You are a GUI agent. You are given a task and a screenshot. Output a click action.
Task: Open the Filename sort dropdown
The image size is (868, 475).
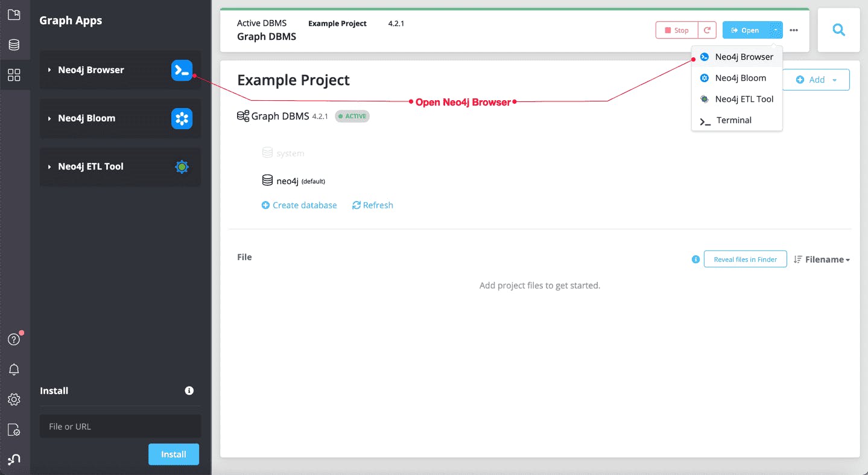tap(822, 260)
